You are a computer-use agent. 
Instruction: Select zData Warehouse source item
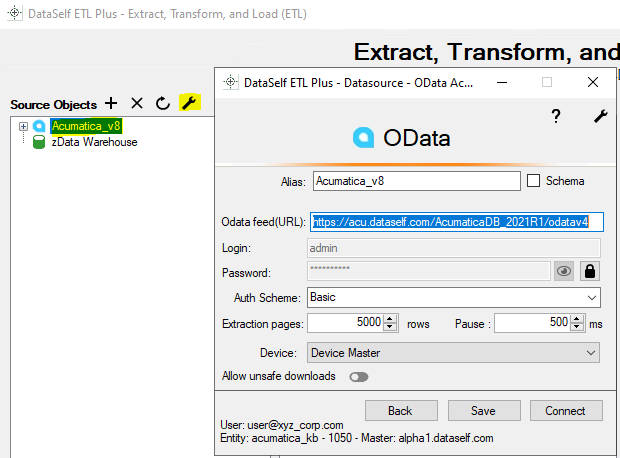[x=94, y=142]
